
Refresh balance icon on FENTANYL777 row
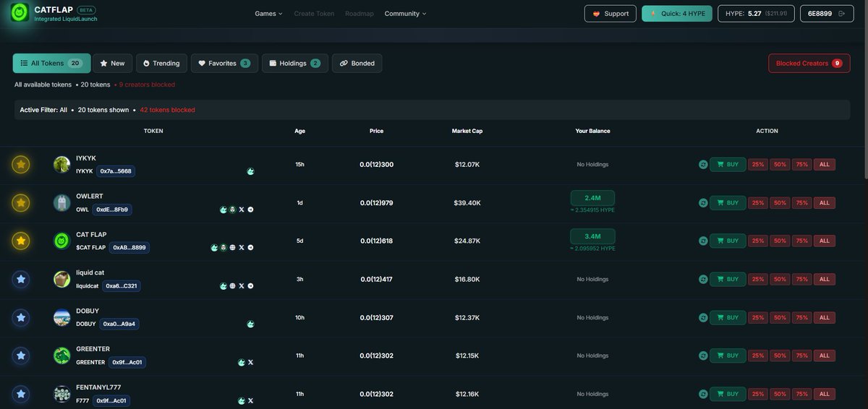click(x=702, y=394)
